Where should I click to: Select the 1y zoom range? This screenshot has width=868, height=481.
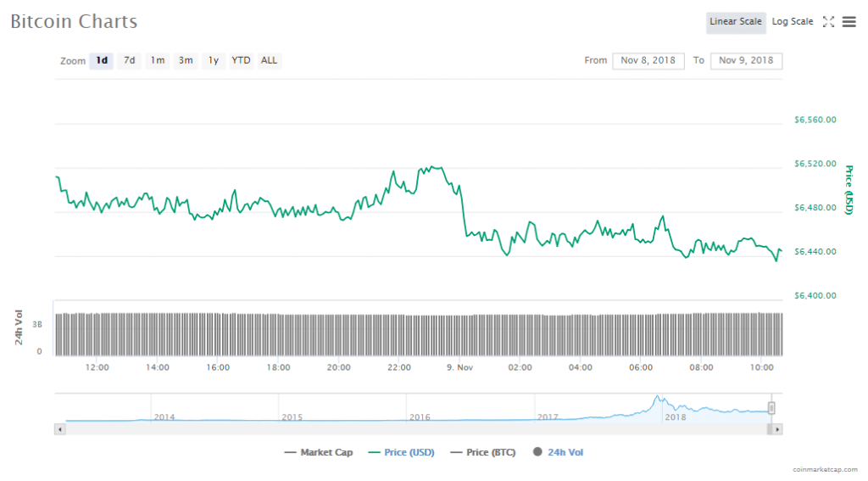(x=214, y=60)
